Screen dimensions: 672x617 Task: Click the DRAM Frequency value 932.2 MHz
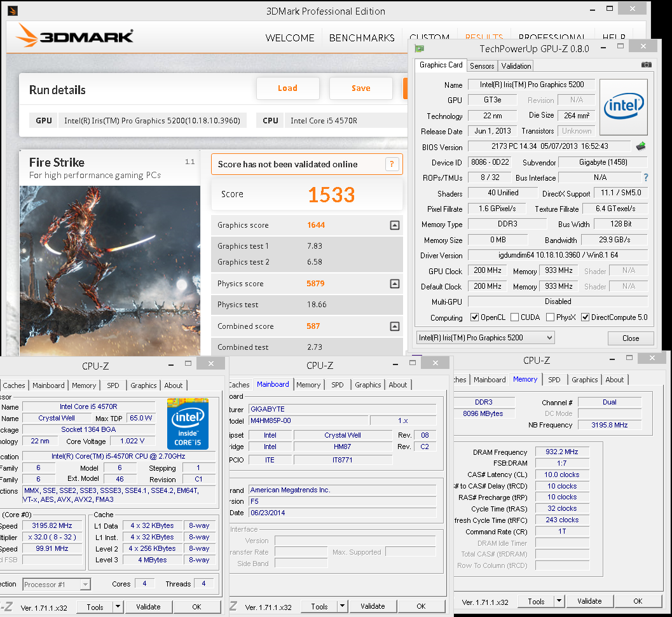561,452
